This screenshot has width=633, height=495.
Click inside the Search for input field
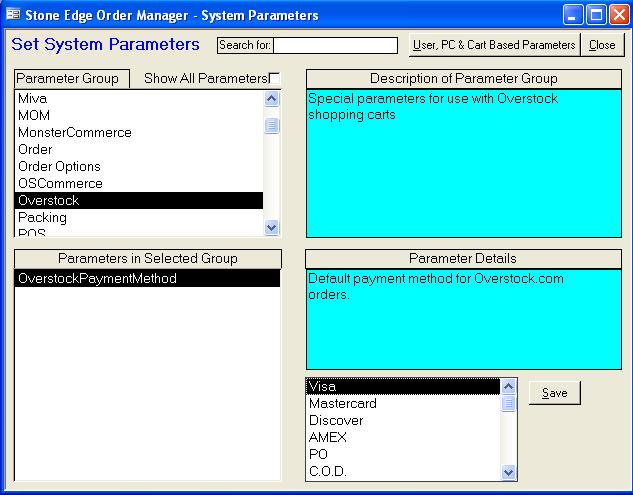point(335,45)
